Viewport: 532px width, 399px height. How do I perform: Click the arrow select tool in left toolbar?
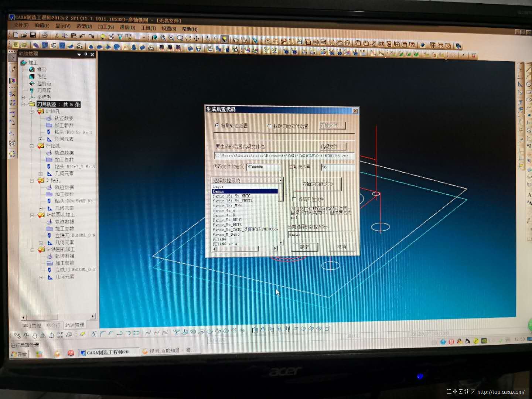(x=13, y=58)
